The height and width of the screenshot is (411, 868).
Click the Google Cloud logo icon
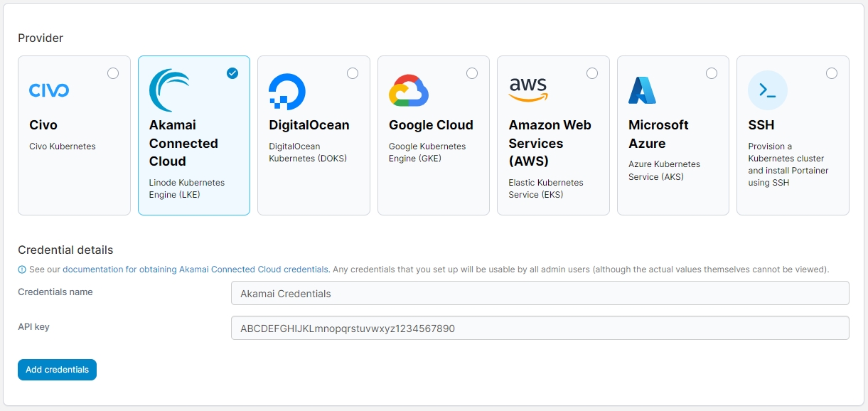pos(408,90)
